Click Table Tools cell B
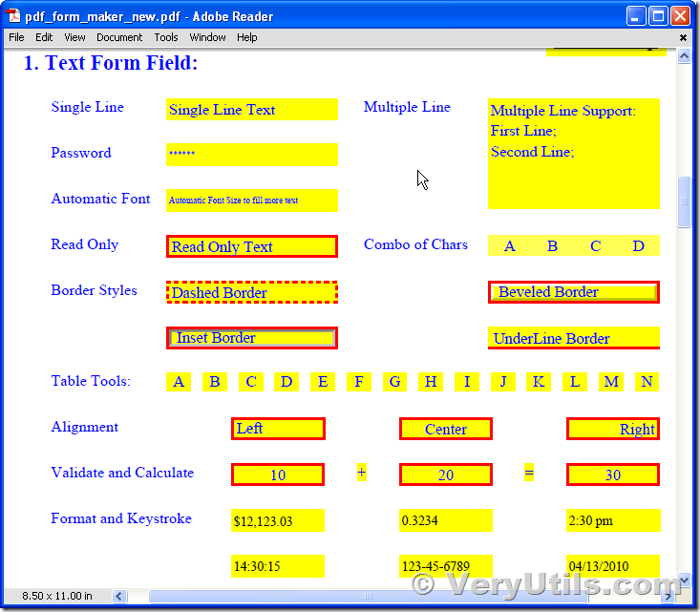Screen dimensions: 700x612 click(215, 382)
